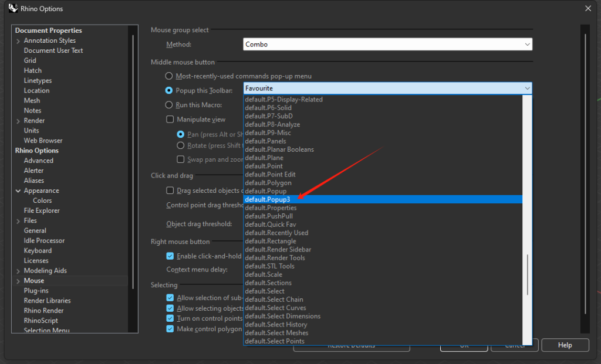Open the Grid settings page
Image resolution: width=601 pixels, height=364 pixels.
click(x=30, y=60)
